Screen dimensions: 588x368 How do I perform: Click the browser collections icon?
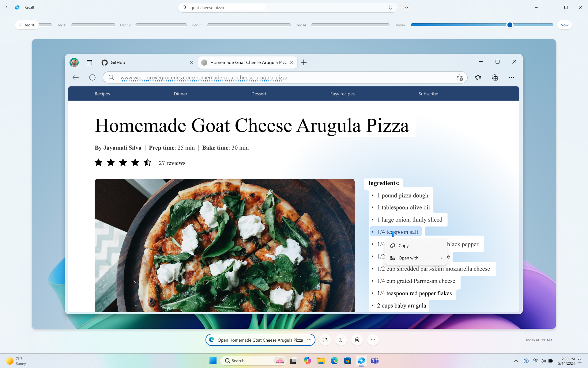pos(495,77)
